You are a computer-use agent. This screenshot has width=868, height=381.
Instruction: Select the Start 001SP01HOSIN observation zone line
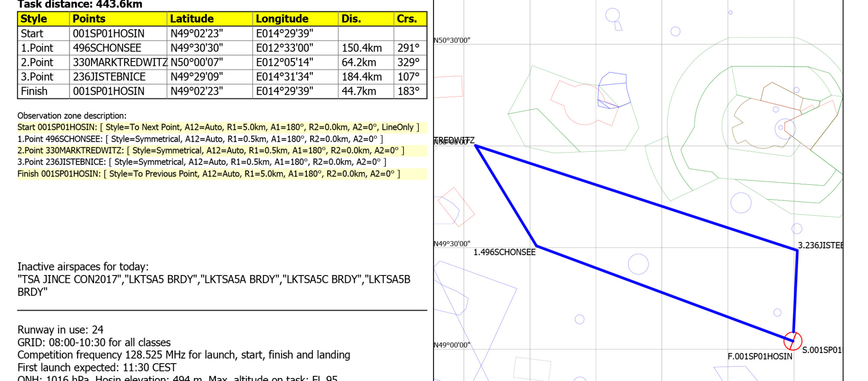[218, 127]
